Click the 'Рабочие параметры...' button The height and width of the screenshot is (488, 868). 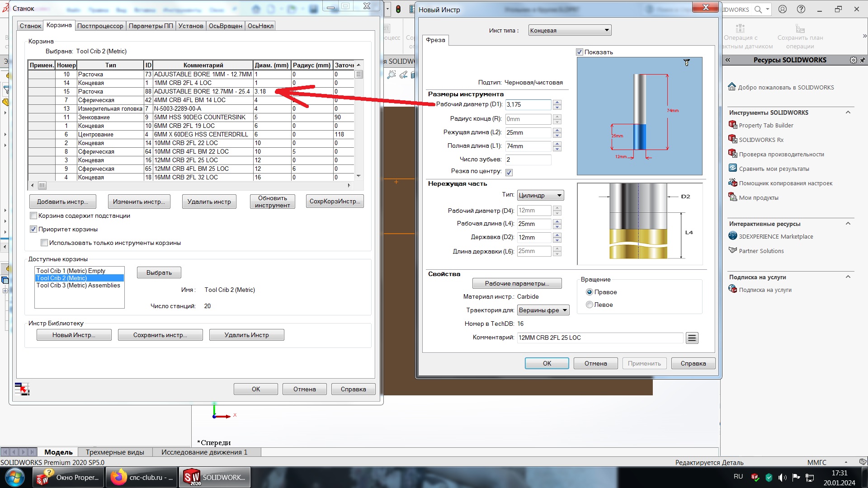coord(517,283)
